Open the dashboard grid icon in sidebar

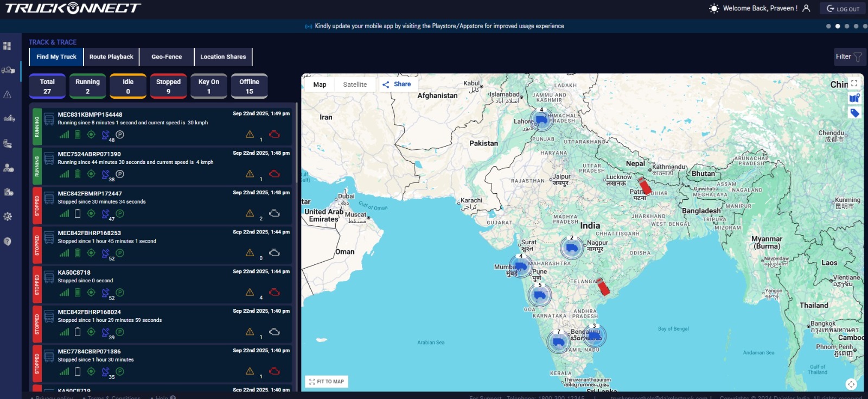(x=7, y=46)
